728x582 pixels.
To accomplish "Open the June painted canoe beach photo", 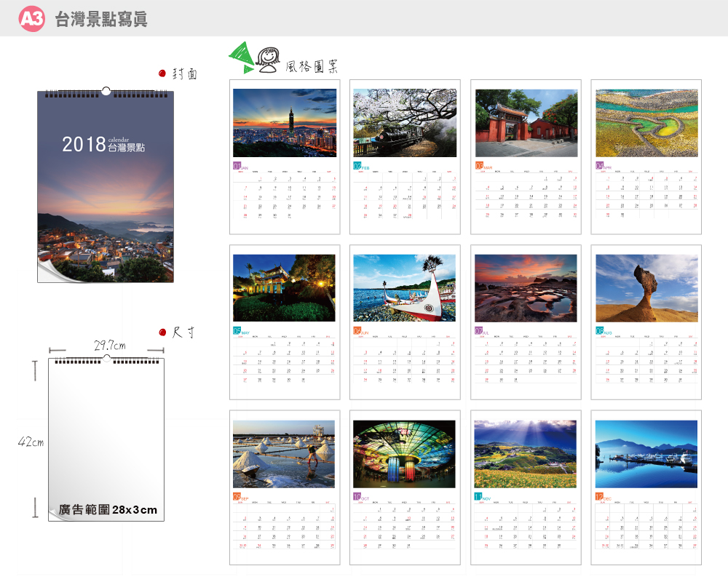I will [x=405, y=288].
